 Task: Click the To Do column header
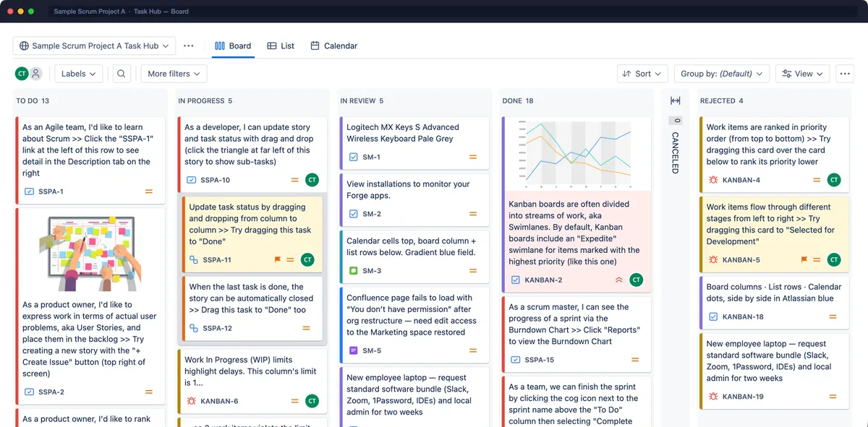[33, 100]
